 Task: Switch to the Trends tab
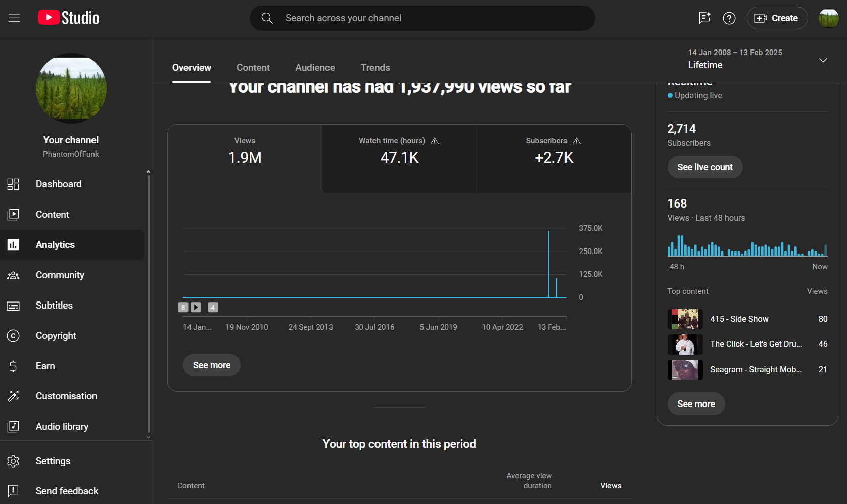[x=375, y=68]
